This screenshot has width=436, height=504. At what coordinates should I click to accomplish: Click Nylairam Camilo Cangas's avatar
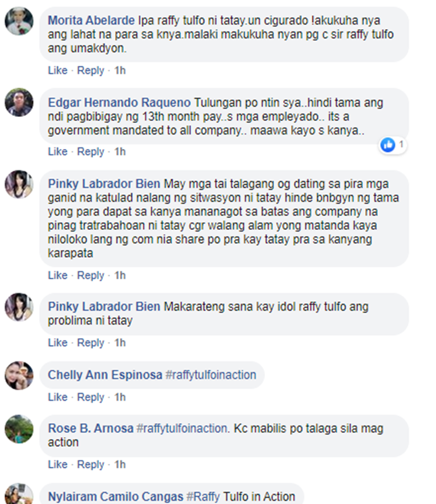point(19,494)
